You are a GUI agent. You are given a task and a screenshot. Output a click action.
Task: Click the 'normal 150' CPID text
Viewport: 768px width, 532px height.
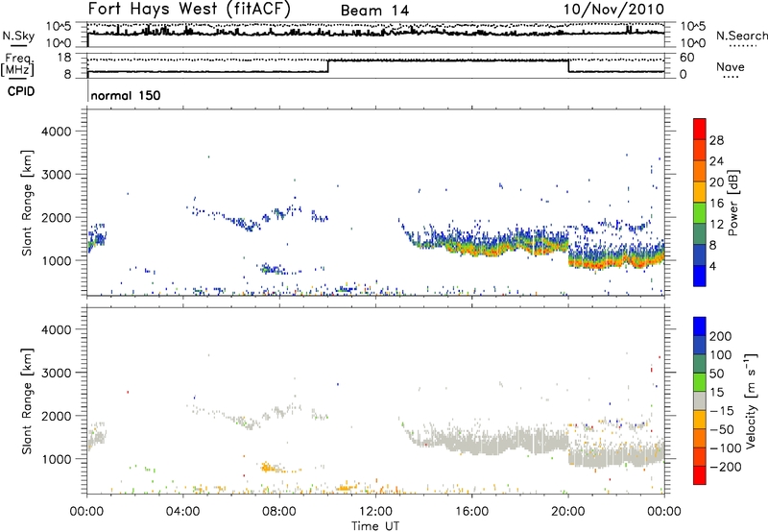tap(126, 95)
